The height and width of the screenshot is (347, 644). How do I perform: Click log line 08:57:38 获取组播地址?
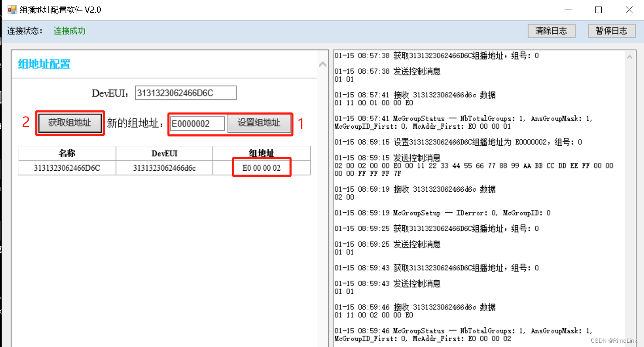(437, 56)
